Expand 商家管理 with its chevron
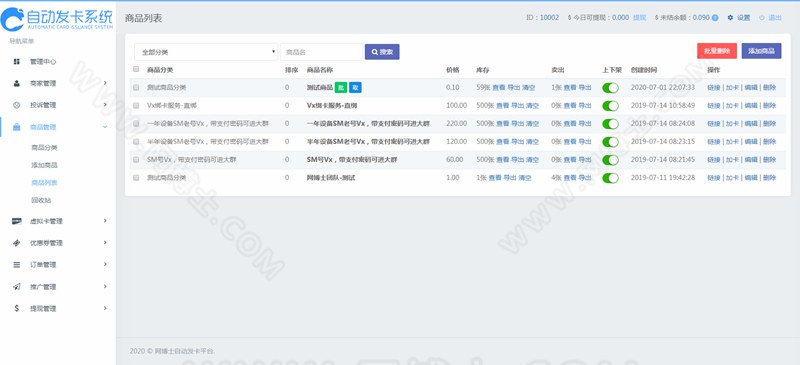 pyautogui.click(x=105, y=83)
